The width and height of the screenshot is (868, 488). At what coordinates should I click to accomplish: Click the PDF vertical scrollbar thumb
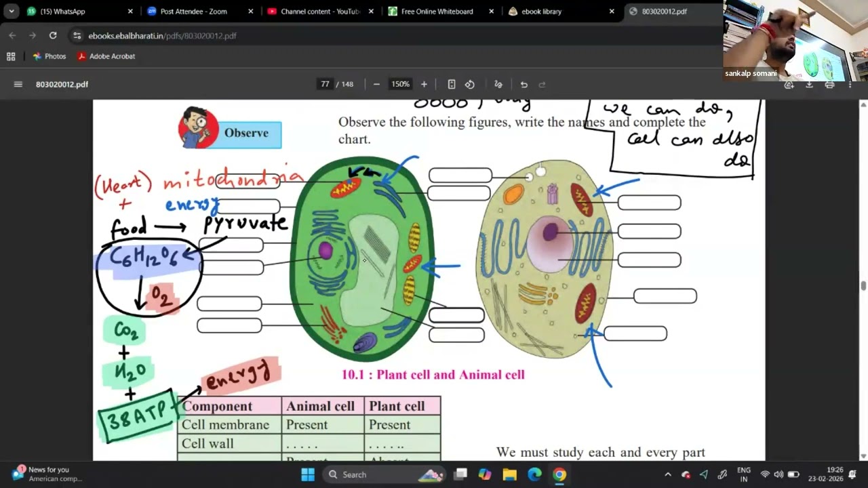click(x=863, y=285)
